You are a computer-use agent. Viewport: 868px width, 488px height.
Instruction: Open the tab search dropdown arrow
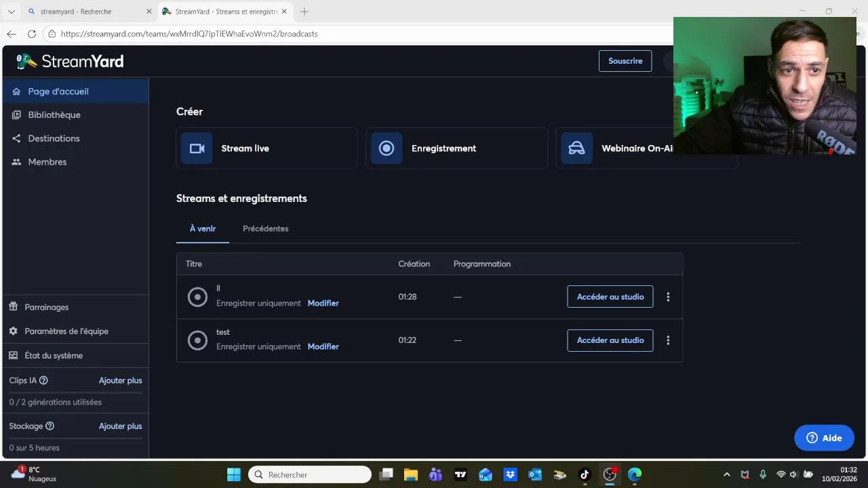[x=11, y=12]
